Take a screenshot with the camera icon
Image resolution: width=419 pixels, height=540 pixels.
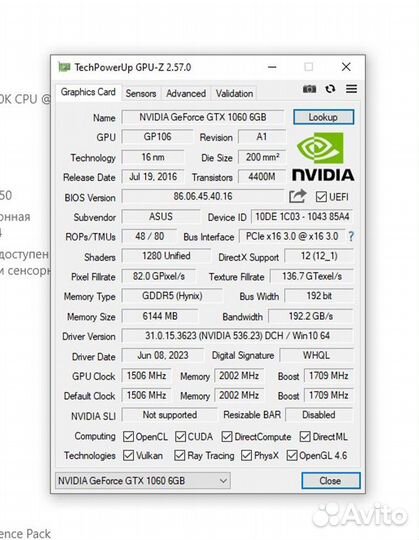pyautogui.click(x=309, y=89)
